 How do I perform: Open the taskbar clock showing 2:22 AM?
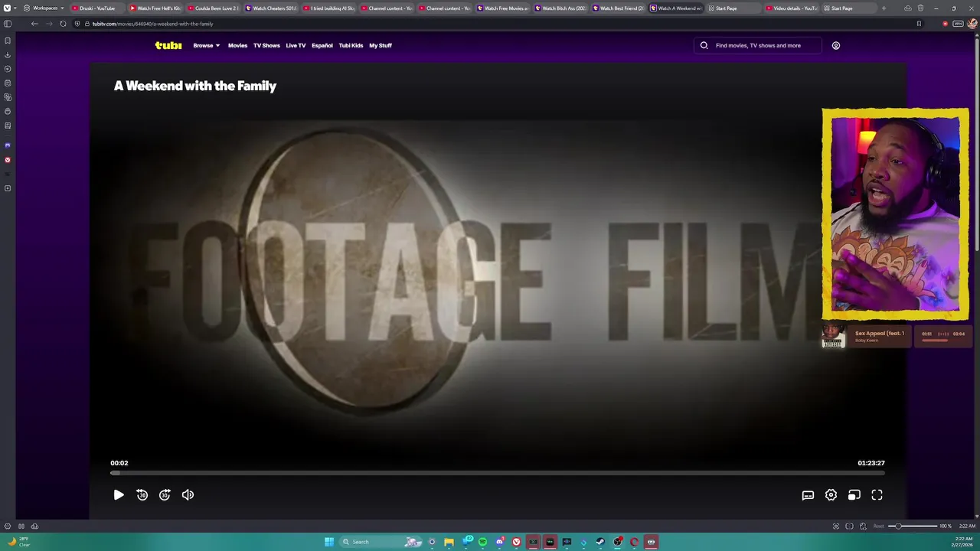point(964,542)
